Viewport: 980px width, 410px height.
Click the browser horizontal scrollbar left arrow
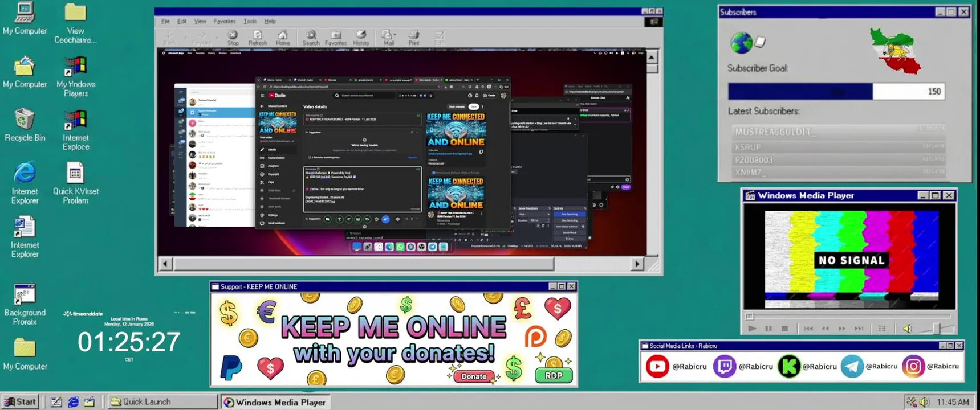tap(165, 264)
